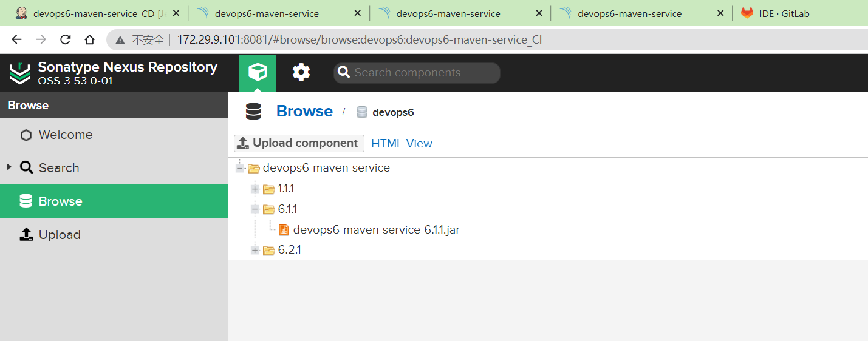Expand the 1.1.1 version folder
Screen dimensions: 868x341
click(x=255, y=189)
